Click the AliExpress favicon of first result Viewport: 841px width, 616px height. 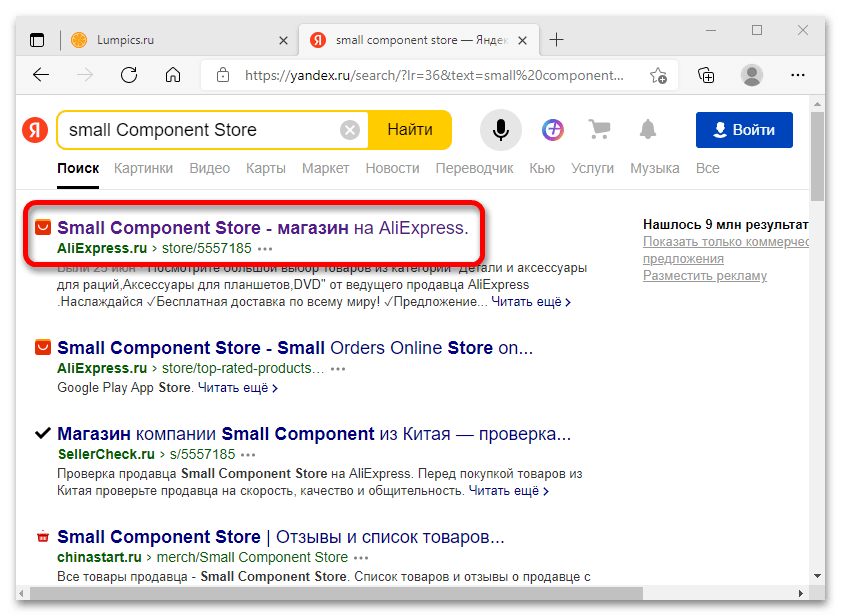pos(43,227)
